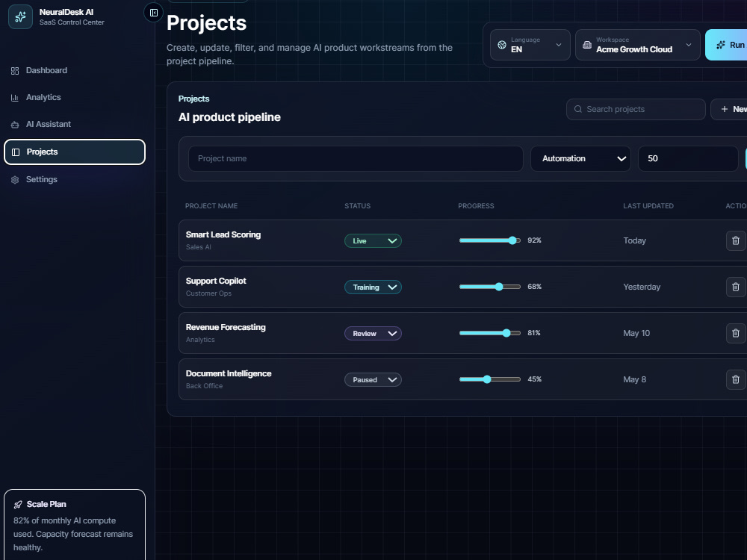
Task: Click the Settings gear icon in sidebar
Action: 15,180
